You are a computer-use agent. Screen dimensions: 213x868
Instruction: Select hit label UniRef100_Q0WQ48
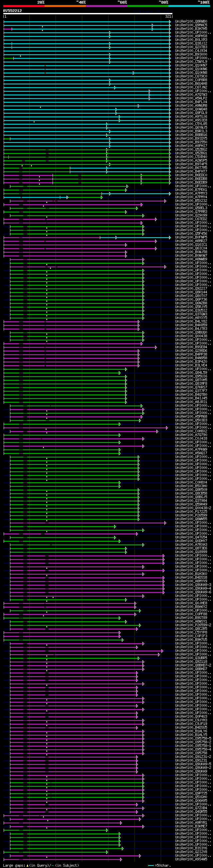(191, 109)
